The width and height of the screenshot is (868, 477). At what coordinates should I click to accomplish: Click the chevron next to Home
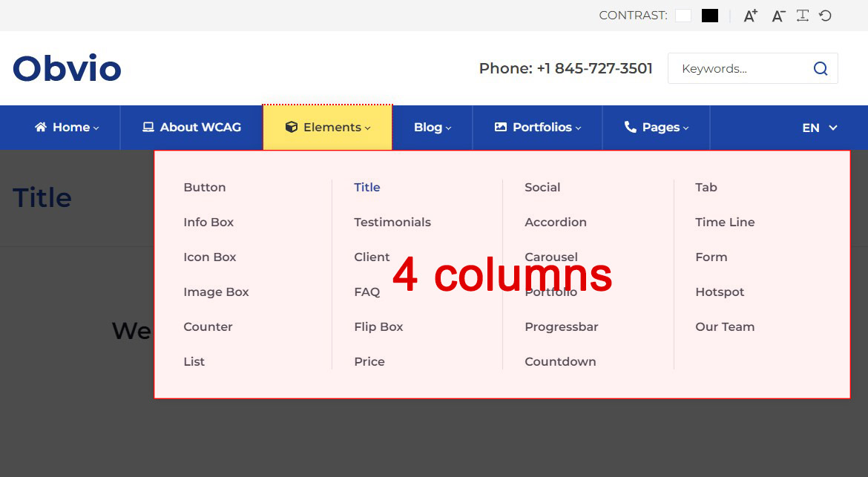pos(96,128)
